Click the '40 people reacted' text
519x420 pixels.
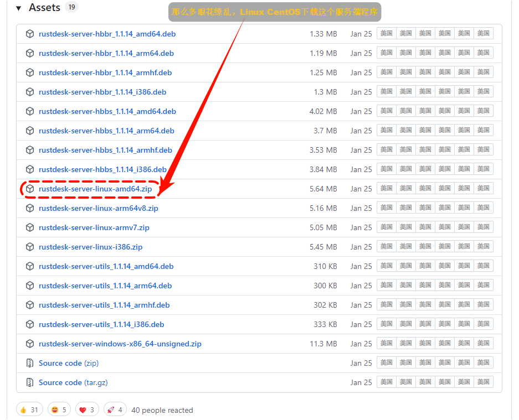point(162,410)
